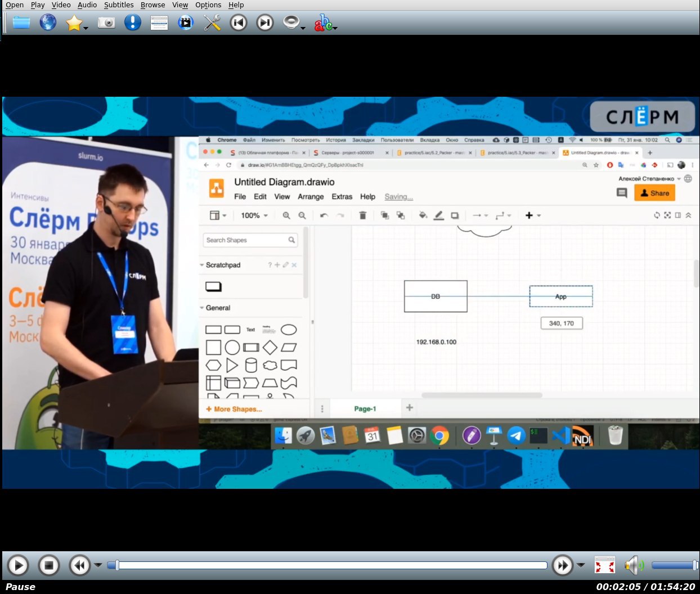Click the add page plus in the video
The height and width of the screenshot is (594, 700).
(x=410, y=408)
